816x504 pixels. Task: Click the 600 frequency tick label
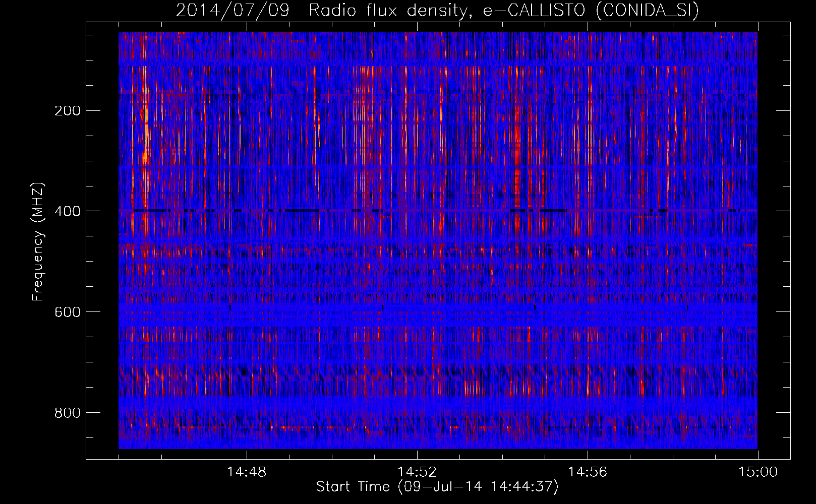67,312
